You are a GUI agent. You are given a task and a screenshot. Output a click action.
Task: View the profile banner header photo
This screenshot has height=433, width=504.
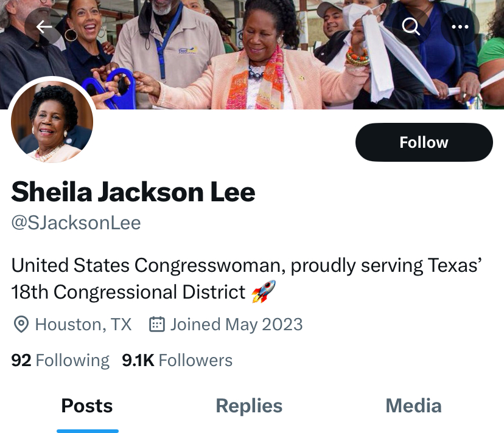pos(252,55)
